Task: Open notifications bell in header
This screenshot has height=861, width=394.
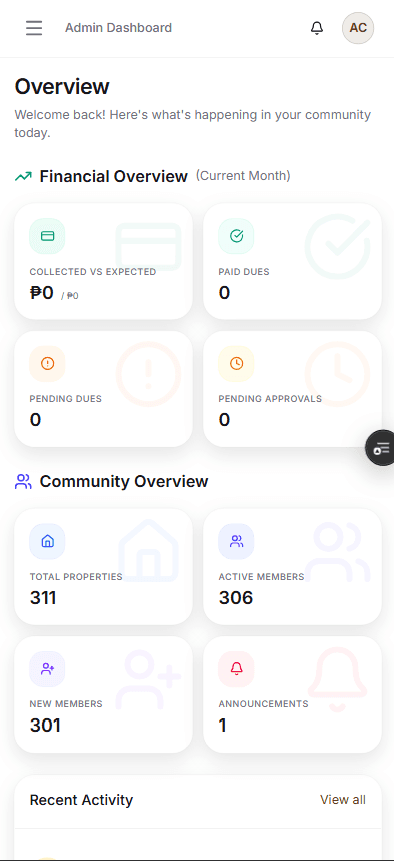Action: (x=317, y=27)
